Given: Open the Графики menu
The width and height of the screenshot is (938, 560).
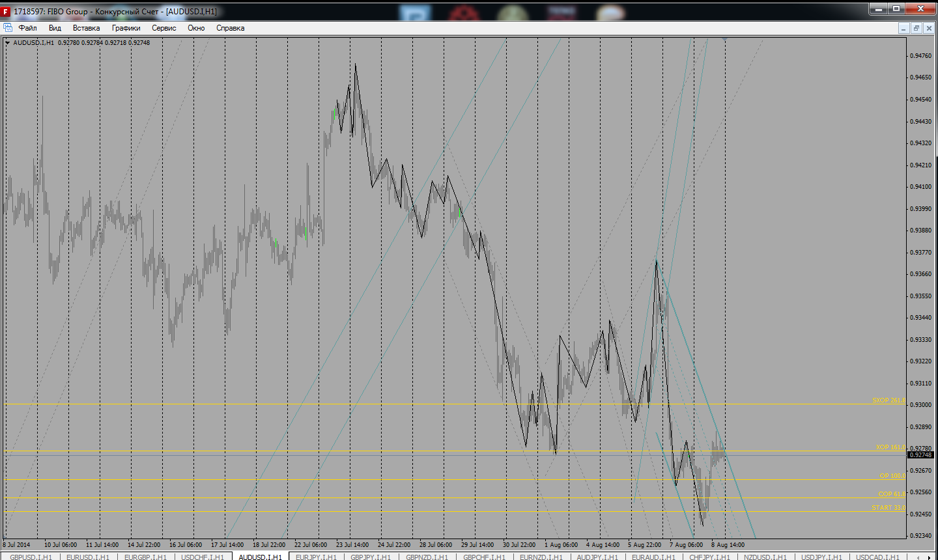Looking at the screenshot, I should coord(126,28).
